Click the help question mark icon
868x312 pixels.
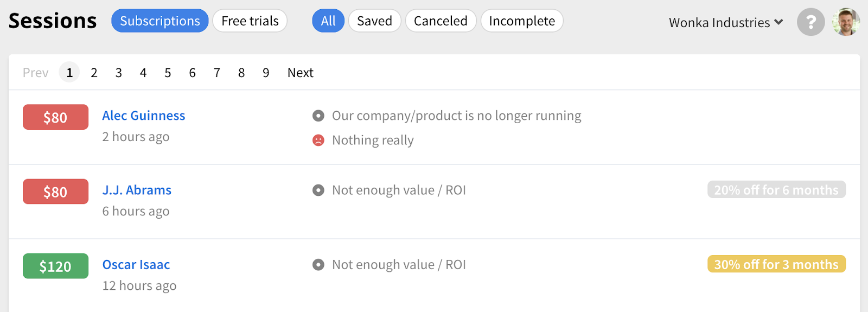810,22
